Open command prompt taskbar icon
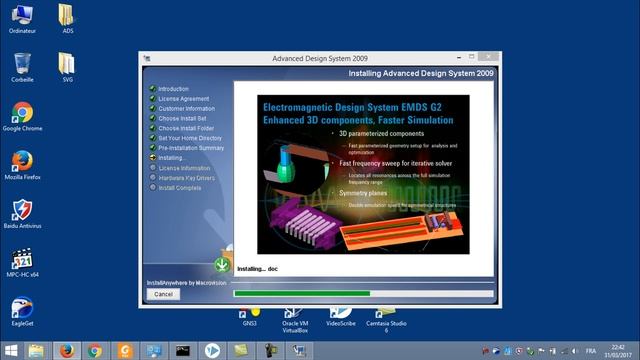The image size is (640, 360). point(182,351)
